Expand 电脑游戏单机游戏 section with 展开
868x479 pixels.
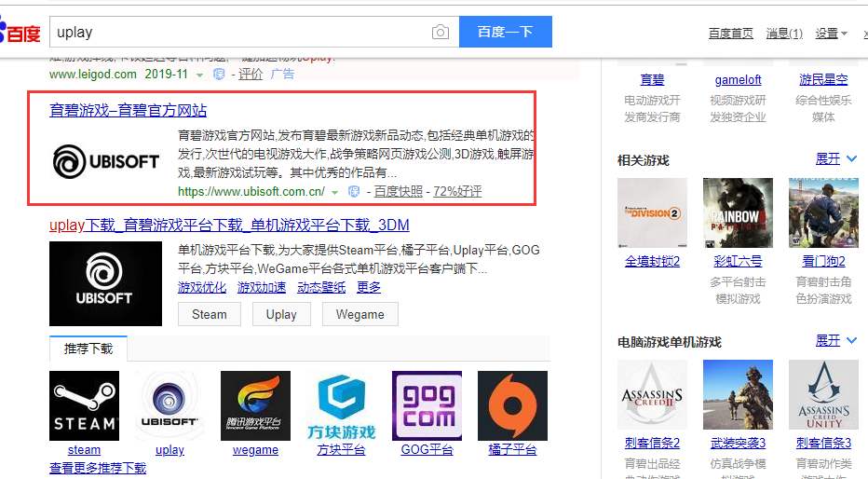click(x=836, y=341)
